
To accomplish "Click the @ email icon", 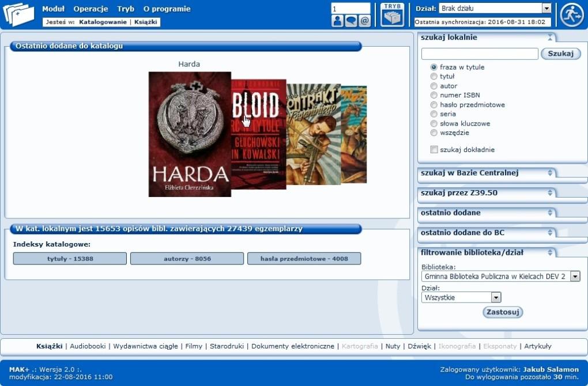I will 364,21.
